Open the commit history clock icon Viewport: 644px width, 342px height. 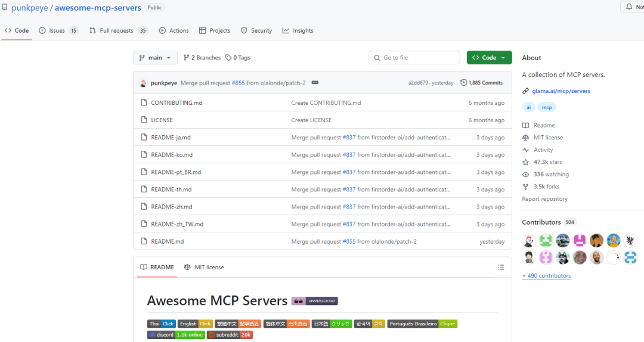464,83
